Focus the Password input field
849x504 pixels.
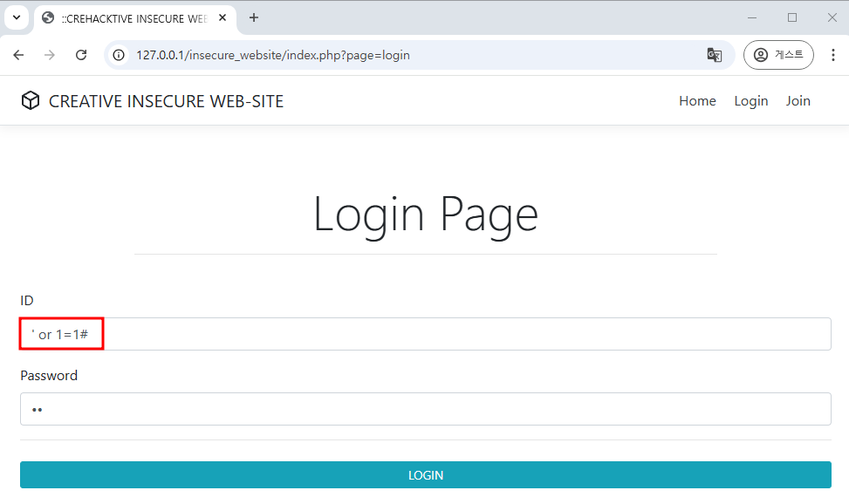tap(426, 409)
